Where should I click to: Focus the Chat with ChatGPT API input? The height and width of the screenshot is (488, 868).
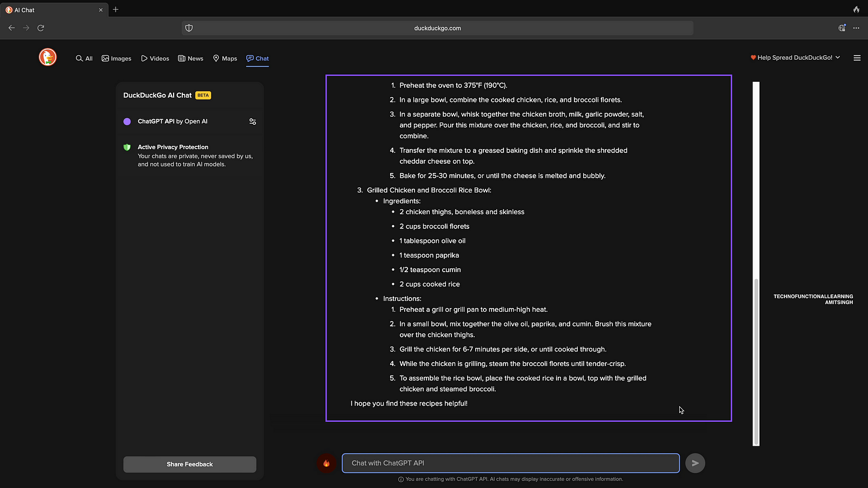tap(510, 463)
